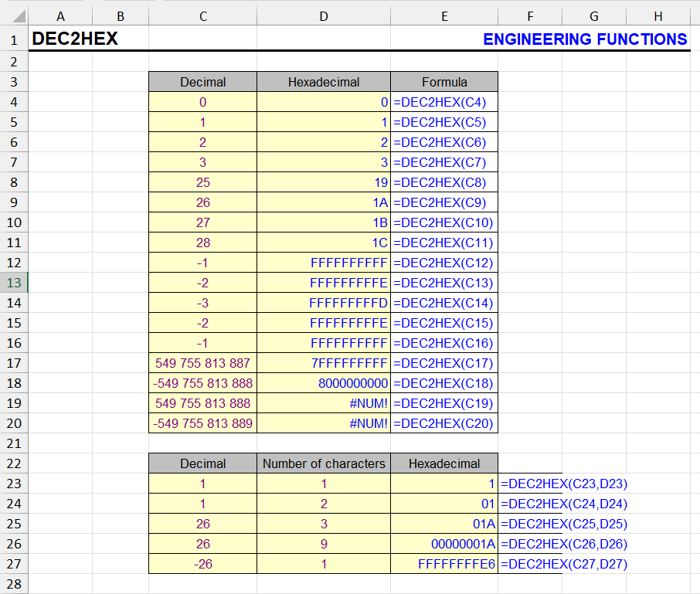Select the cell showing formula =DEC2HEX(C4)
Image resolution: width=700 pixels, height=594 pixels.
point(445,102)
